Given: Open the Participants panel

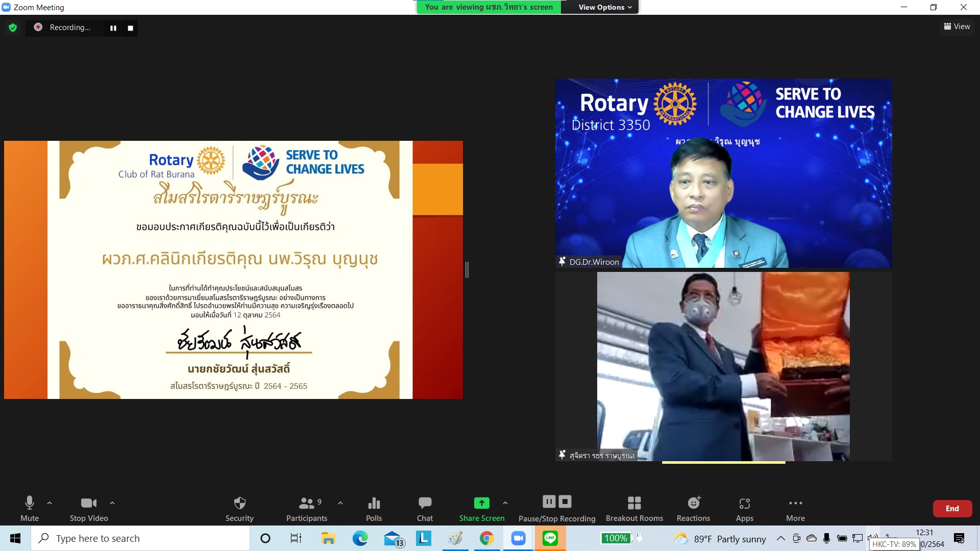Looking at the screenshot, I should tap(307, 508).
